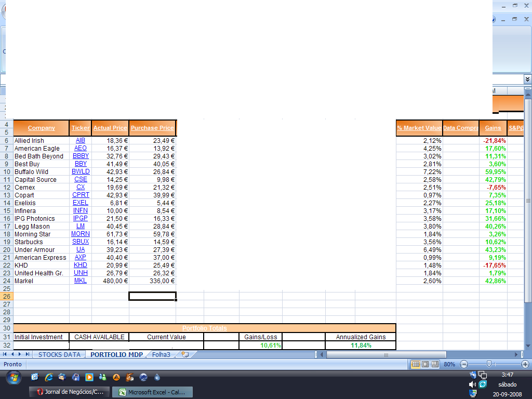Launch Windows Live Messenger from Quick Launch
This screenshot has height=399, width=532.
102,377
